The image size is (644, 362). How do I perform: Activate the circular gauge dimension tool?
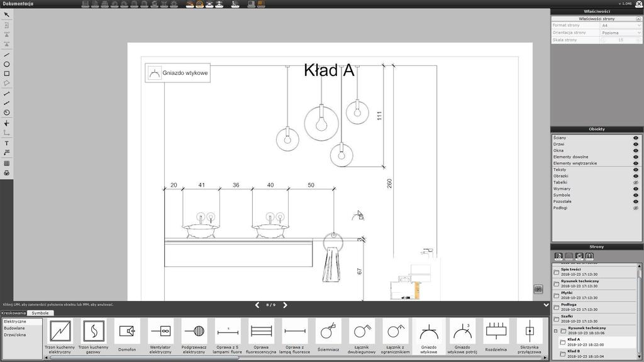click(6, 113)
